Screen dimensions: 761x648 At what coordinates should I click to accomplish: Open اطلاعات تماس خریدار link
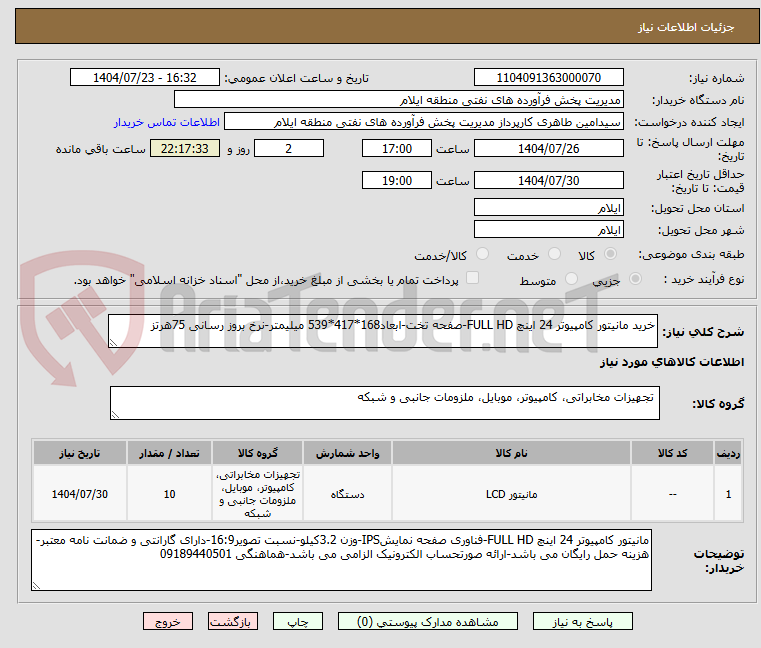[166, 122]
